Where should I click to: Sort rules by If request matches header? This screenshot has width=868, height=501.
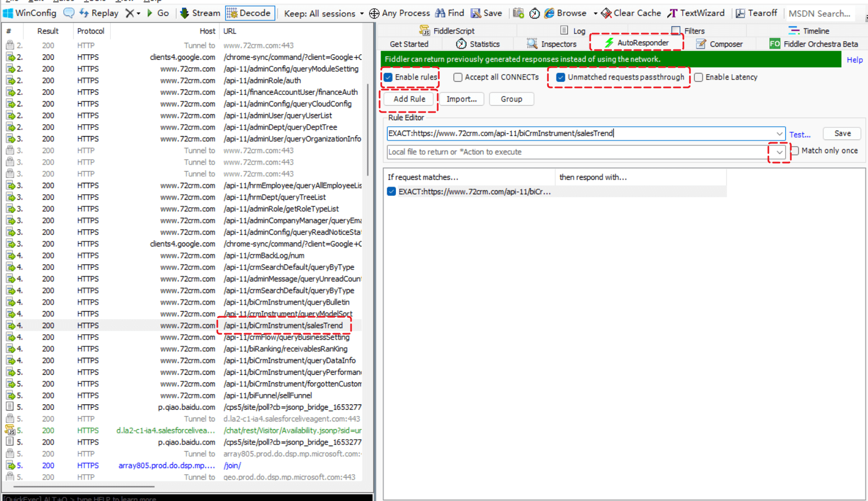tap(469, 177)
